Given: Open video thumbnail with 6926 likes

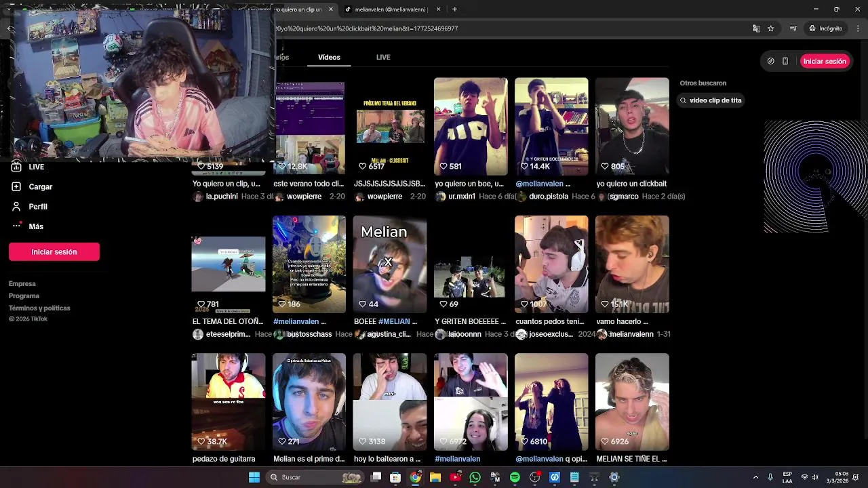Looking at the screenshot, I should pos(632,402).
